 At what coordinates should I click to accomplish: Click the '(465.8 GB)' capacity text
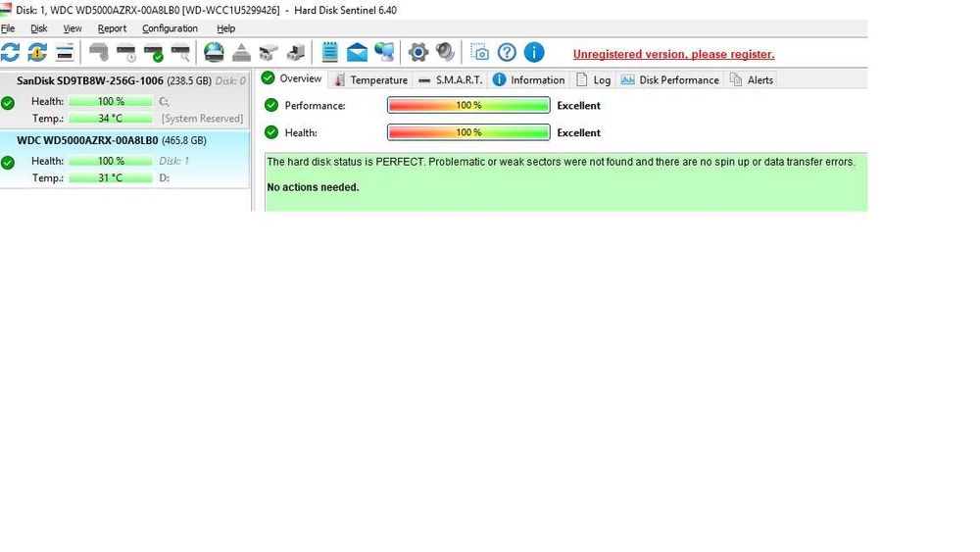[184, 140]
